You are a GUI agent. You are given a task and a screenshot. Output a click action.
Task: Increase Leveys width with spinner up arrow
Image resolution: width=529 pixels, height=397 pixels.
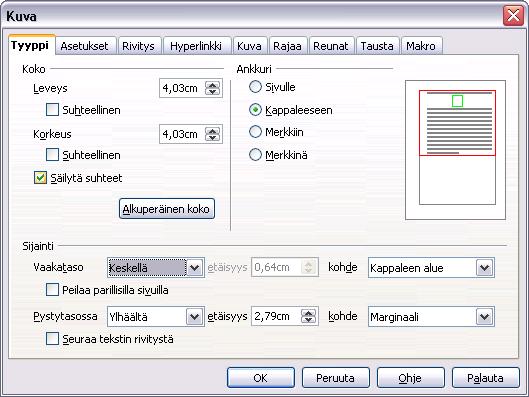(213, 85)
